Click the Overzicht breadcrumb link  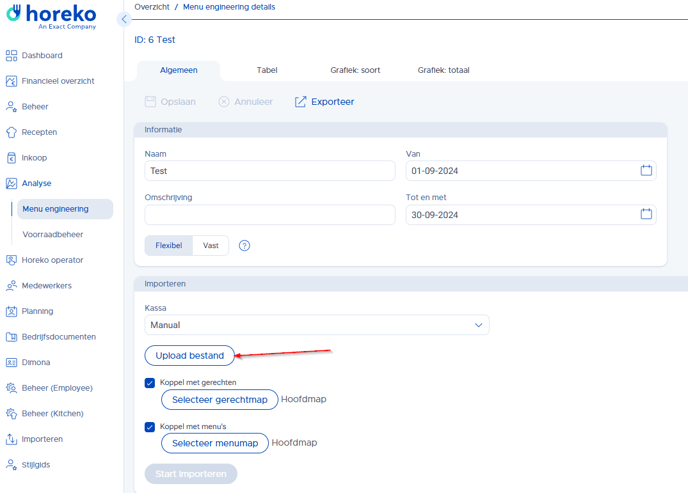click(152, 7)
